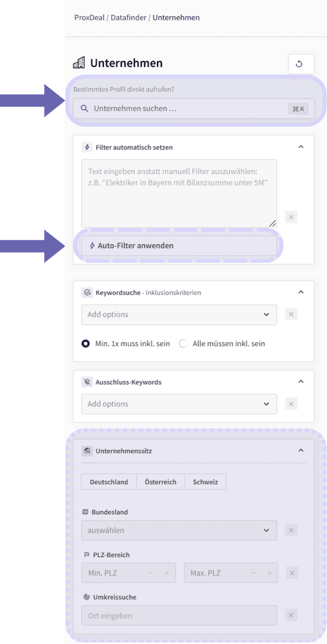Clear the auto-filter text with its X icon

pos(291,217)
